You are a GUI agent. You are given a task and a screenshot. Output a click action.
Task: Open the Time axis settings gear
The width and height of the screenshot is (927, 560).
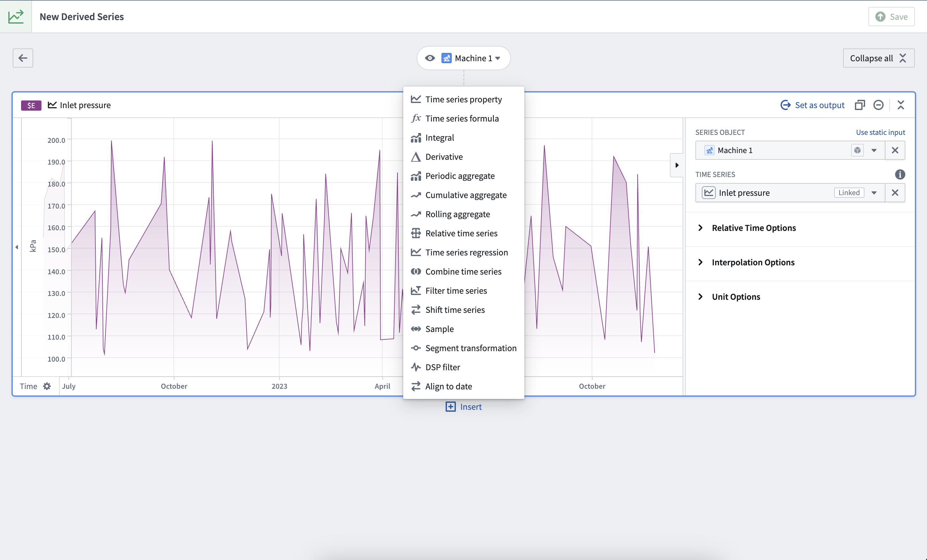(x=47, y=386)
